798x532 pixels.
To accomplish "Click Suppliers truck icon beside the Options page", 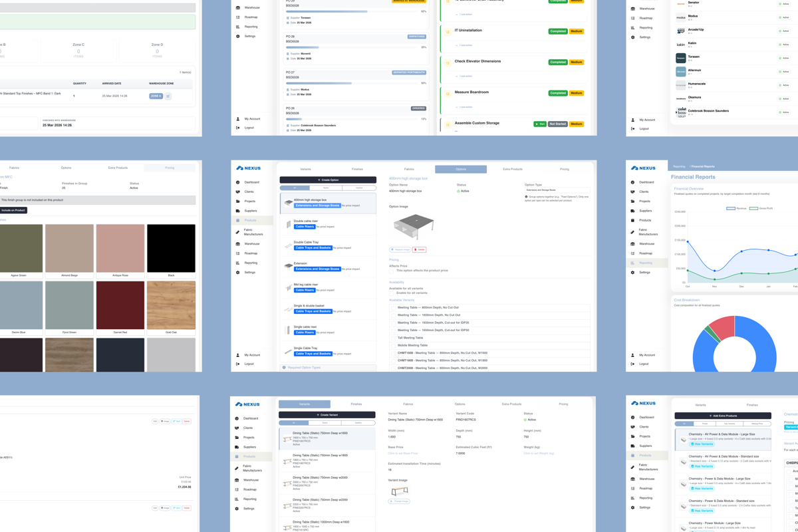I will point(237,211).
